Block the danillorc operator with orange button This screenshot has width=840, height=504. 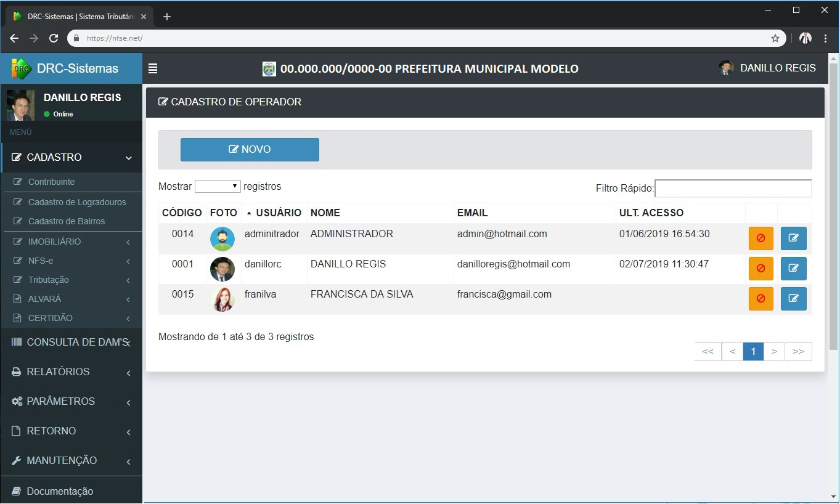coord(760,269)
